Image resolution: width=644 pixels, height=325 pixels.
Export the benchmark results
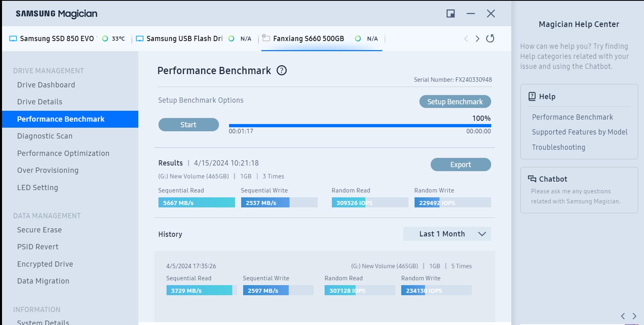[x=461, y=165]
